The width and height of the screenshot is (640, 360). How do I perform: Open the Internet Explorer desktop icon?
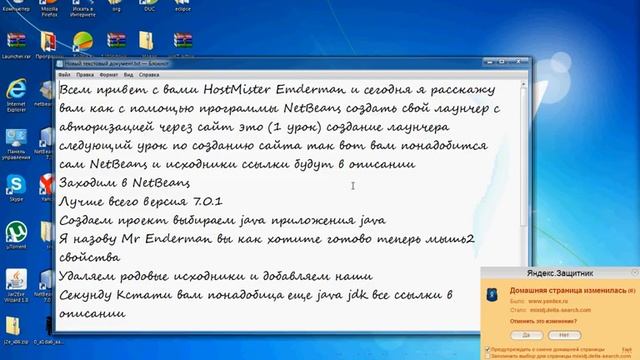16,95
